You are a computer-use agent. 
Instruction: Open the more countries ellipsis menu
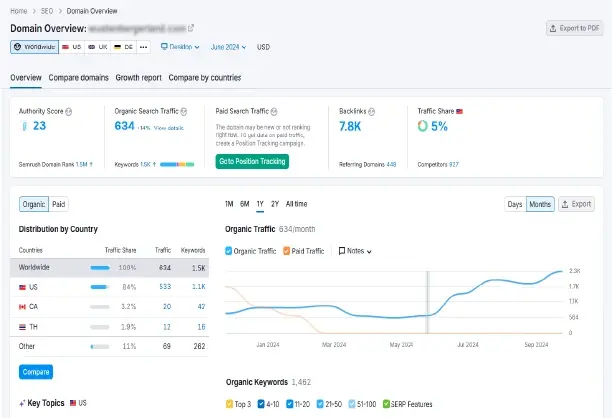(x=144, y=47)
